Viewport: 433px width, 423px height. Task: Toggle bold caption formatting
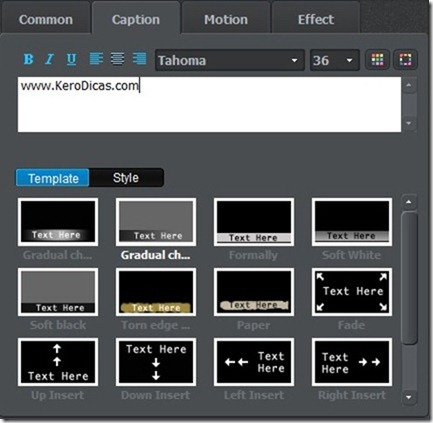tap(29, 59)
